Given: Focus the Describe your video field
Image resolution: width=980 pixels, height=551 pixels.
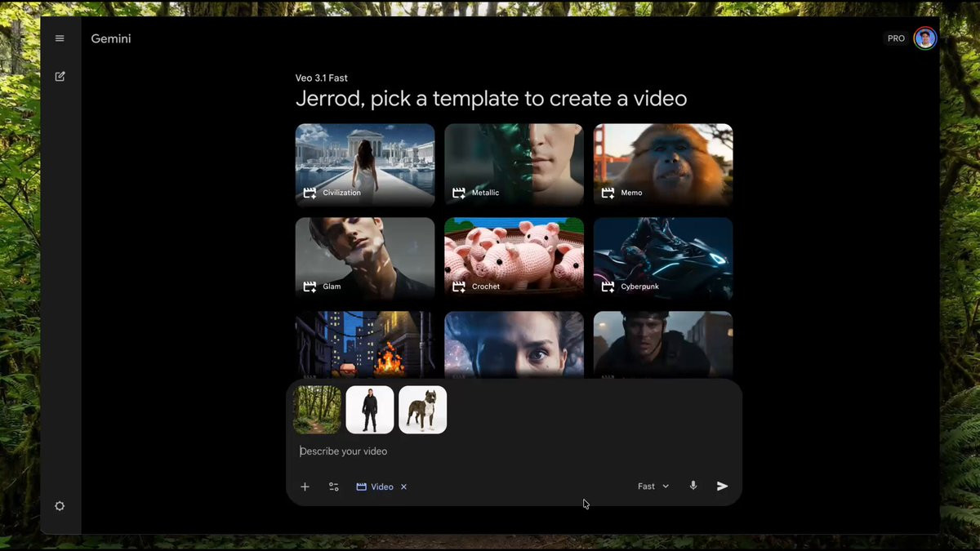Looking at the screenshot, I should pos(514,451).
